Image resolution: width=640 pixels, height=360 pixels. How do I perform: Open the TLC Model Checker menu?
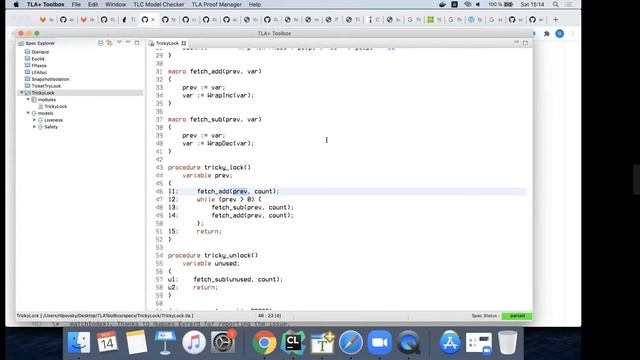pos(159,4)
